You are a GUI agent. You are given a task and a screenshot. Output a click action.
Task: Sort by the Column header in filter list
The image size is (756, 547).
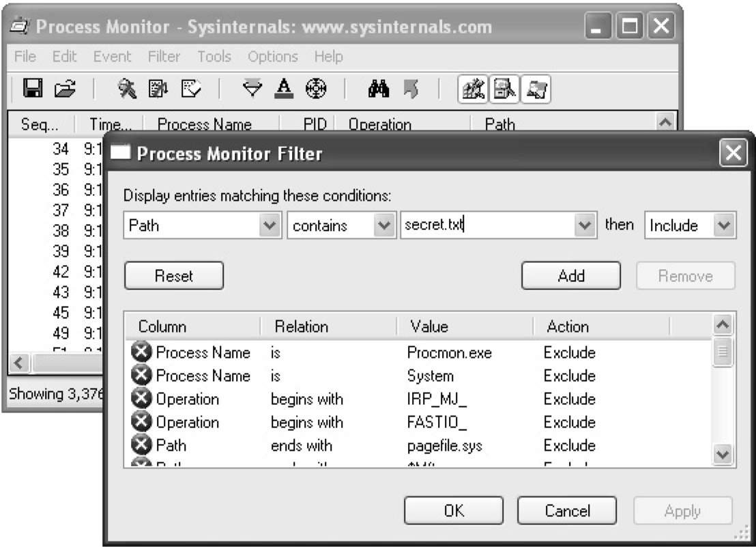pyautogui.click(x=193, y=326)
